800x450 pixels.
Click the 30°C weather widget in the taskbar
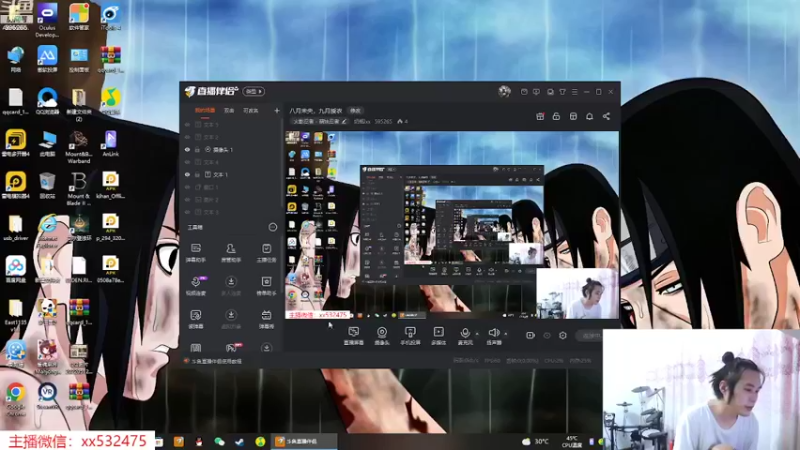(x=536, y=441)
